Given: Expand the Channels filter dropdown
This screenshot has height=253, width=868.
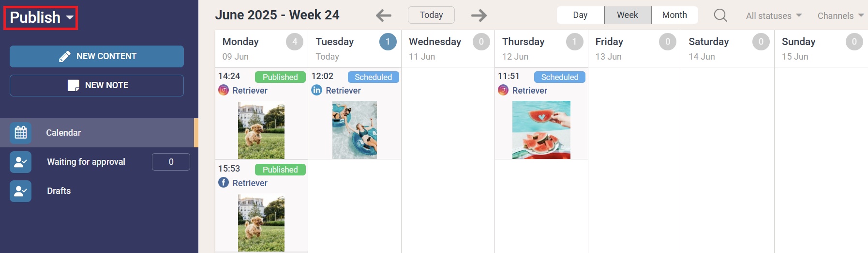Looking at the screenshot, I should pos(840,16).
